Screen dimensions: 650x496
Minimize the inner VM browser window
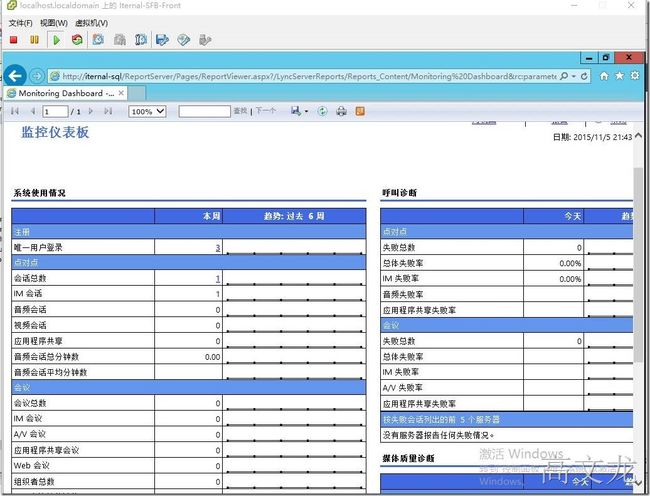tap(589, 58)
